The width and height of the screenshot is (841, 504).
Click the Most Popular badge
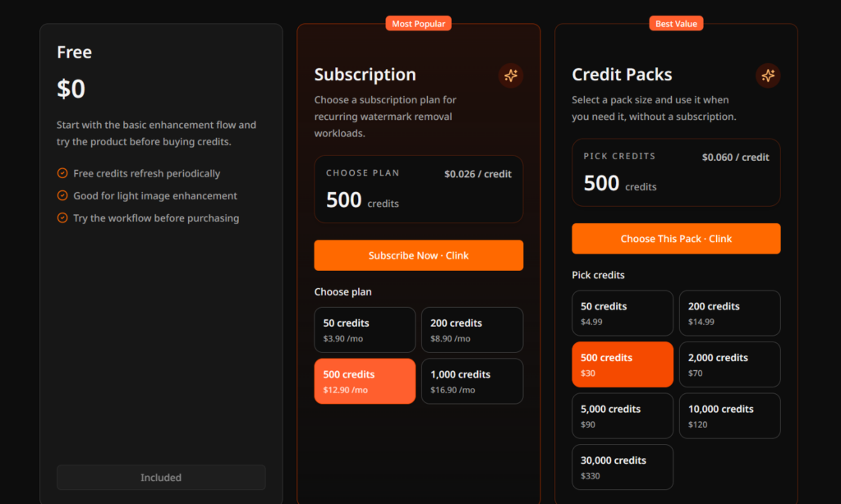click(x=418, y=24)
